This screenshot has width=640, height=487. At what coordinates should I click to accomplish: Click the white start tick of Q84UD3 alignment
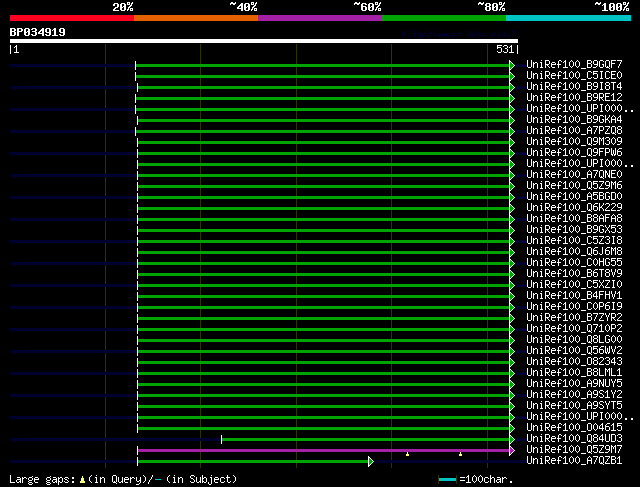pos(222,440)
